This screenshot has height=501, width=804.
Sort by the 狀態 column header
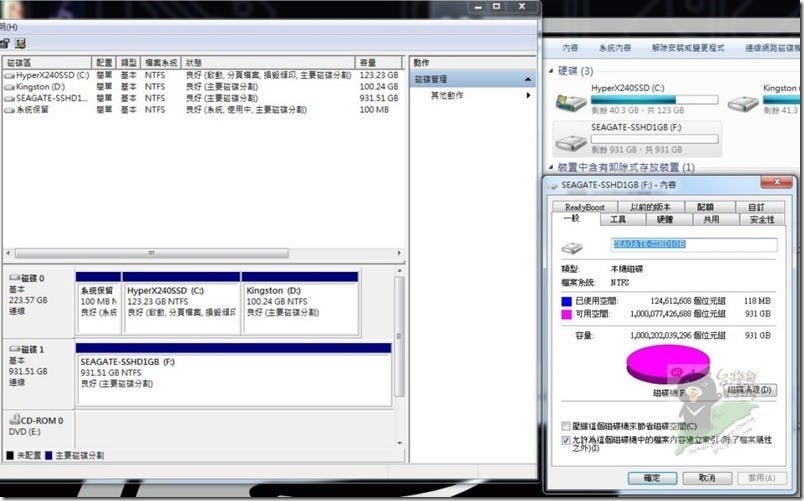coord(268,63)
